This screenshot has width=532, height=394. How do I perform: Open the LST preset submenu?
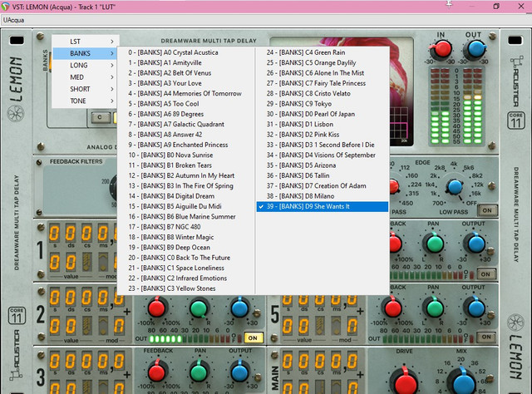point(85,42)
